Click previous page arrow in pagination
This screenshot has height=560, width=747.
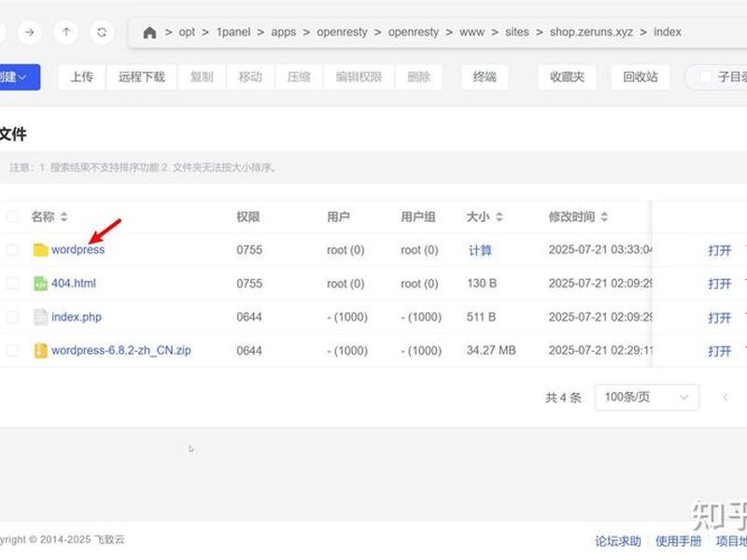point(726,398)
